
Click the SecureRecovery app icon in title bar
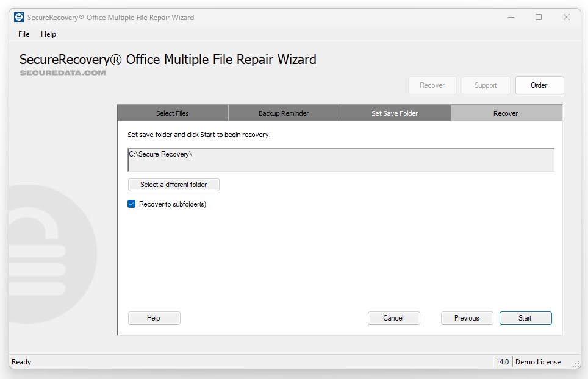[x=19, y=17]
